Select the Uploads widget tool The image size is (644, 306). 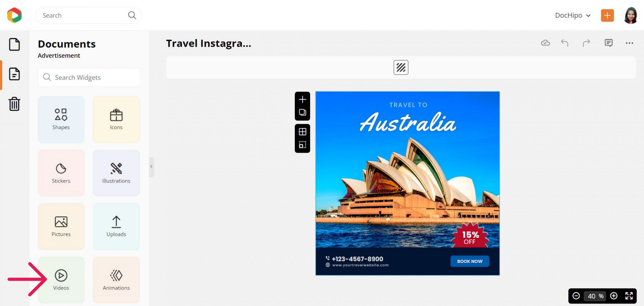(116, 226)
